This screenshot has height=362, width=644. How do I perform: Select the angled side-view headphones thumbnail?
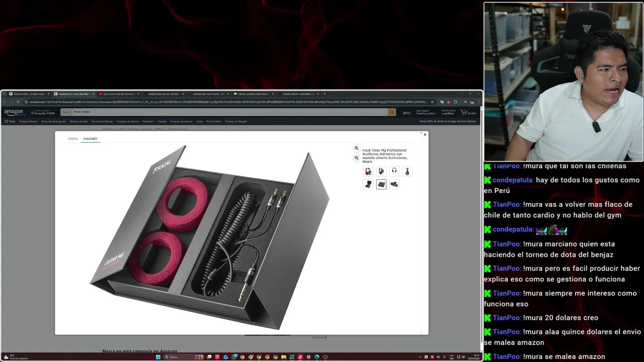[x=381, y=171]
